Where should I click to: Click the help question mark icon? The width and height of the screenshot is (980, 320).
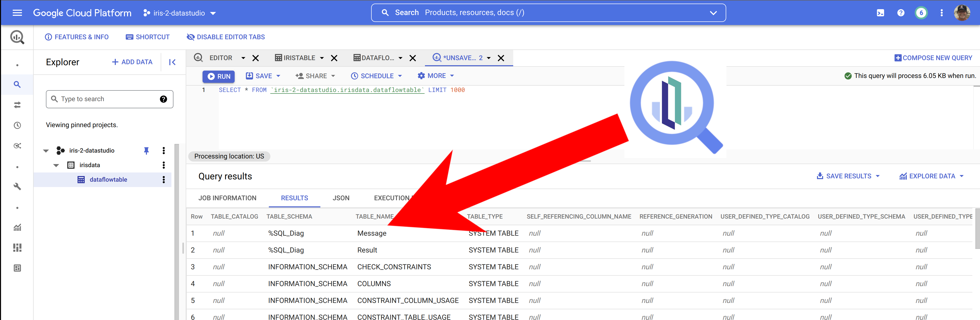[x=900, y=13]
